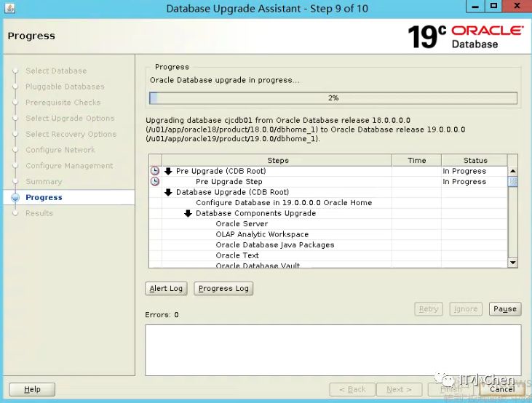Screen dimensions: 532x403
Task: Select the Summary step in sidebar
Action: [44, 181]
